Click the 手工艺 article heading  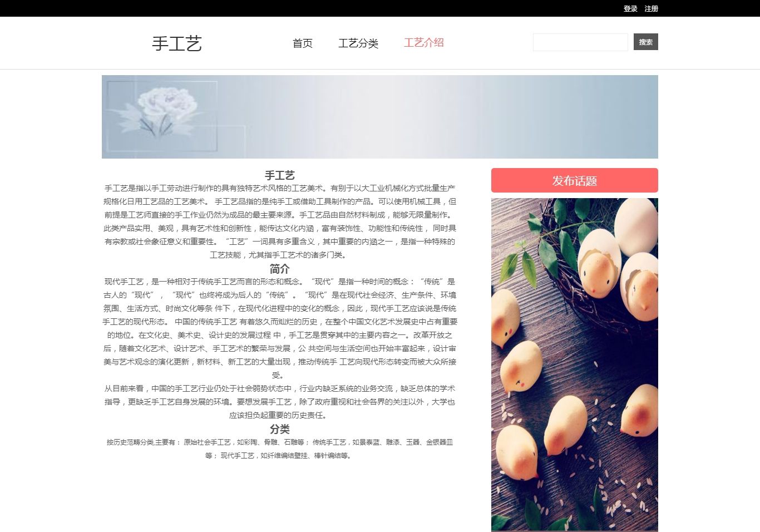(x=280, y=175)
